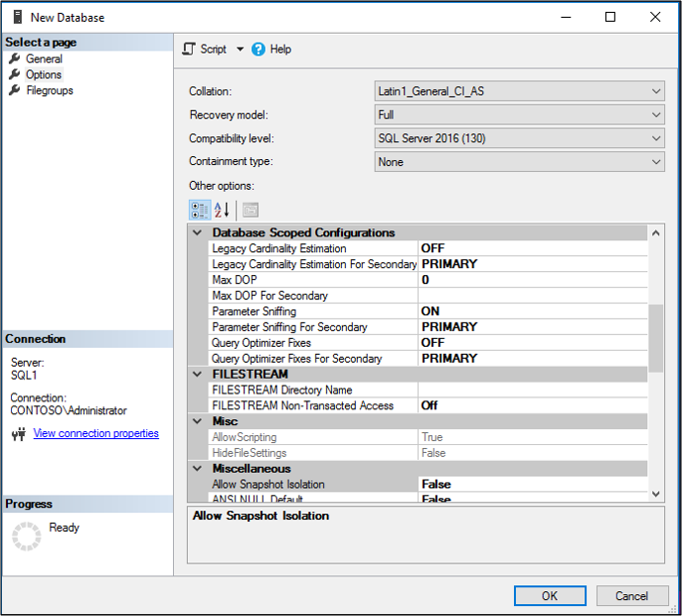682x616 pixels.
Task: Click the connection properties icon
Action: point(18,434)
